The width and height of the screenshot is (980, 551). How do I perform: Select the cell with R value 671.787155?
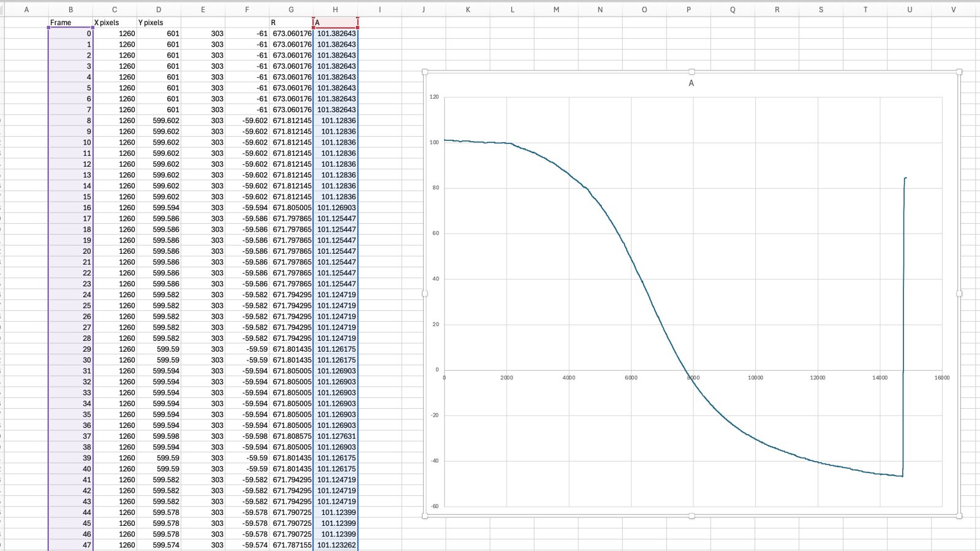[291, 545]
